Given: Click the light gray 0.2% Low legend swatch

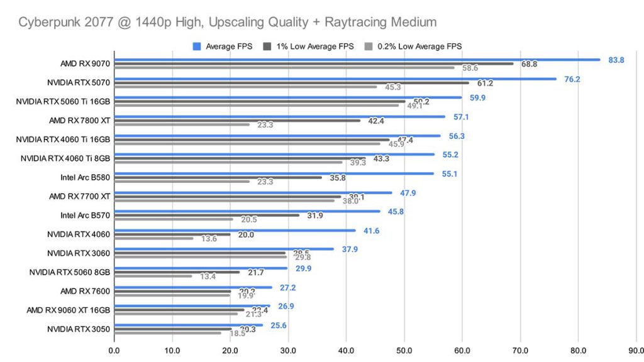Looking at the screenshot, I should [x=369, y=47].
